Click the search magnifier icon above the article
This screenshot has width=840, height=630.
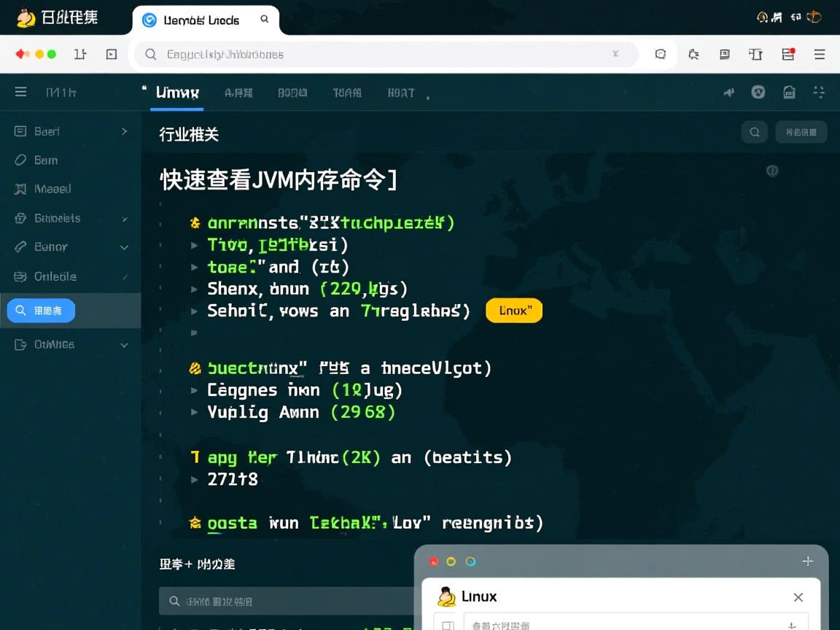(x=755, y=132)
